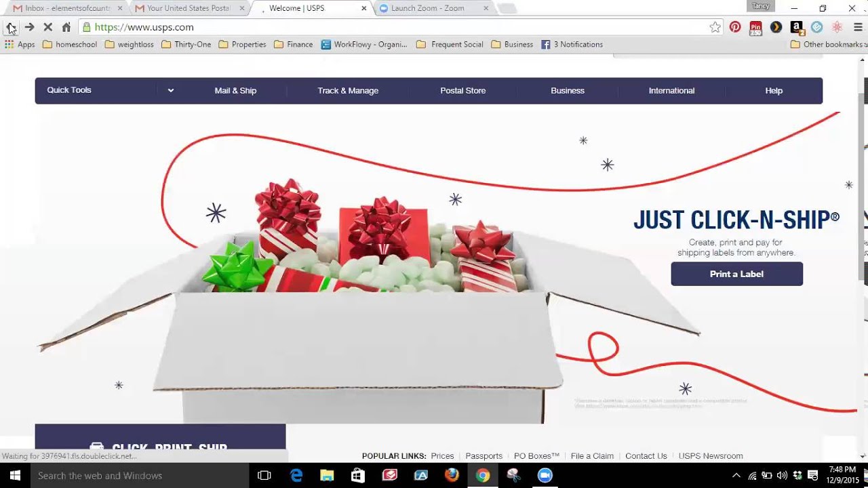Go back using the browser back arrow
This screenshot has height=488, width=868.
point(11,27)
